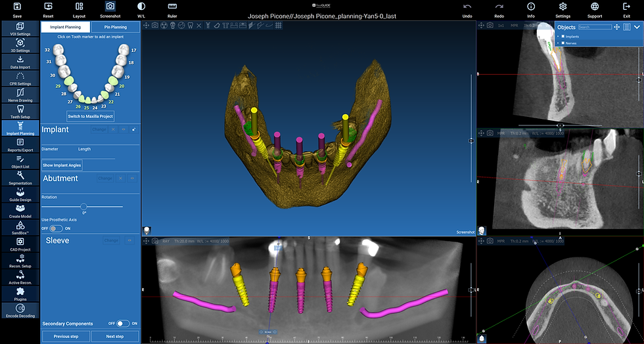Open the Support page
This screenshot has height=344, width=644.
click(595, 7)
